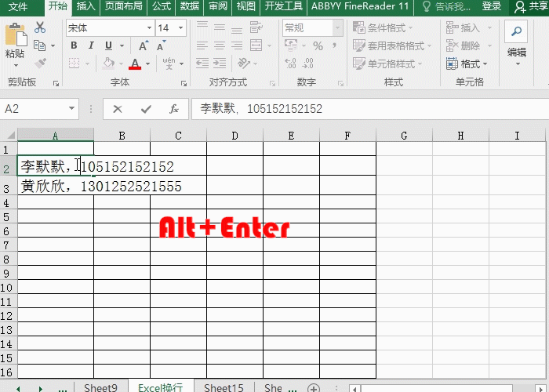This screenshot has width=549, height=392.
Task: Apply percent style
Action: [318, 45]
